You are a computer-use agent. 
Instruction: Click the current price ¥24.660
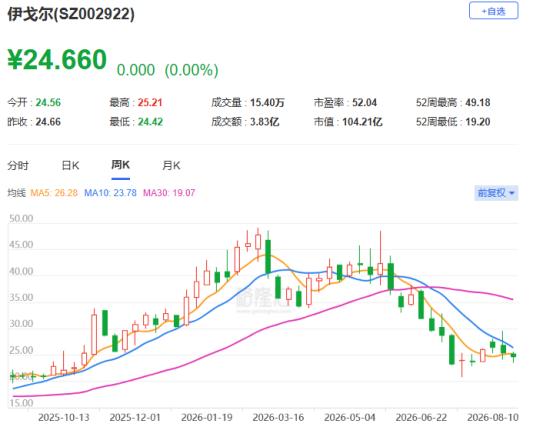point(57,60)
